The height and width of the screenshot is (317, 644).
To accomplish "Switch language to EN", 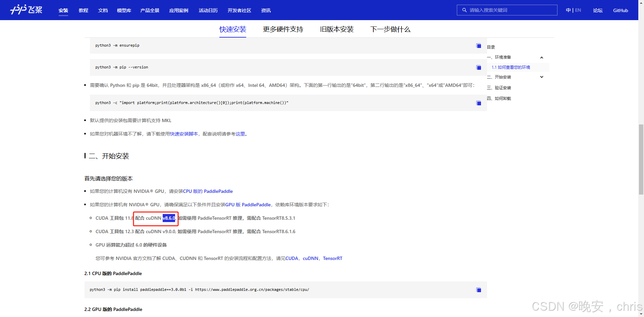I will (578, 10).
